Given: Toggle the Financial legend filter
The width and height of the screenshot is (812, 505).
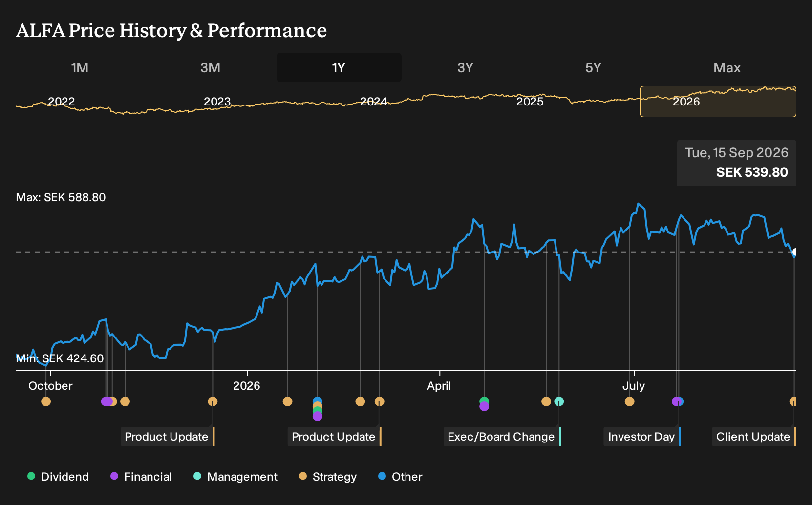Looking at the screenshot, I should click(x=141, y=477).
